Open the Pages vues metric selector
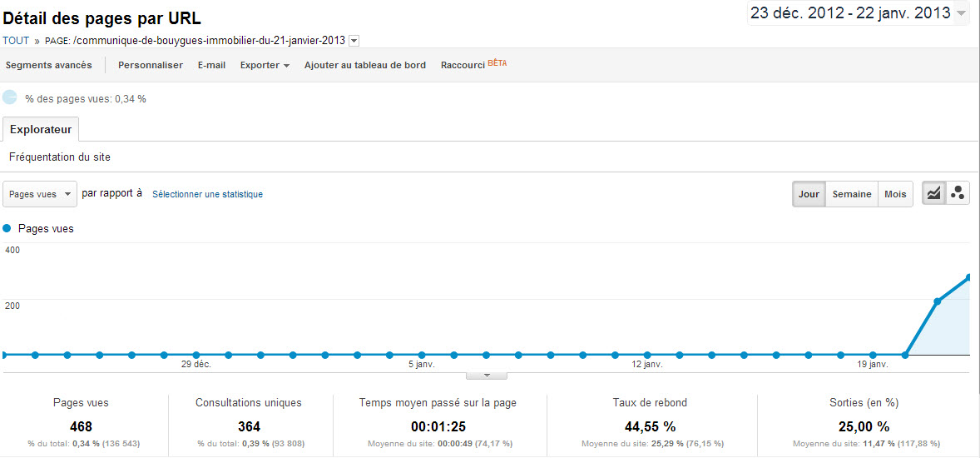The height and width of the screenshot is (458, 980). coord(40,194)
